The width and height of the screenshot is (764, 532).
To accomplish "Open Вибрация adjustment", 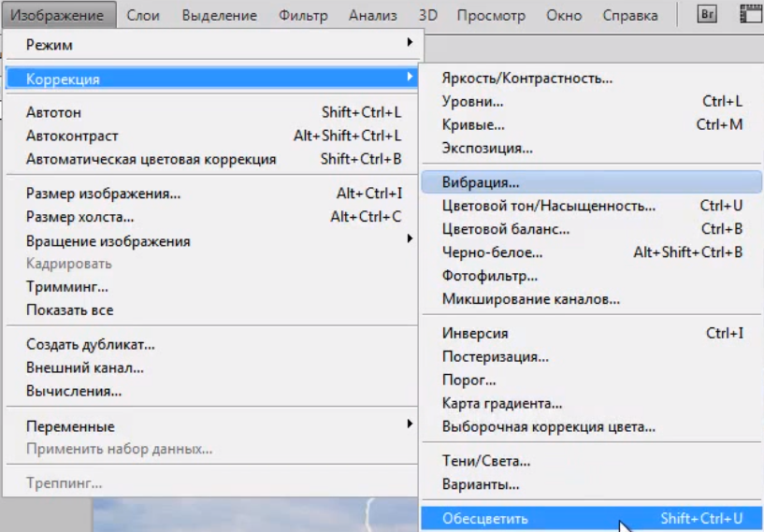I will (592, 182).
